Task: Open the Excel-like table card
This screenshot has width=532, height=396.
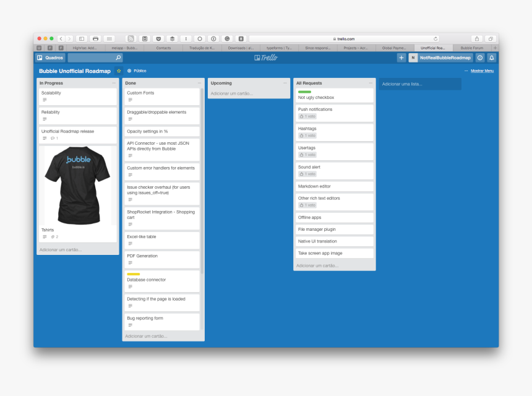Action: coord(162,240)
